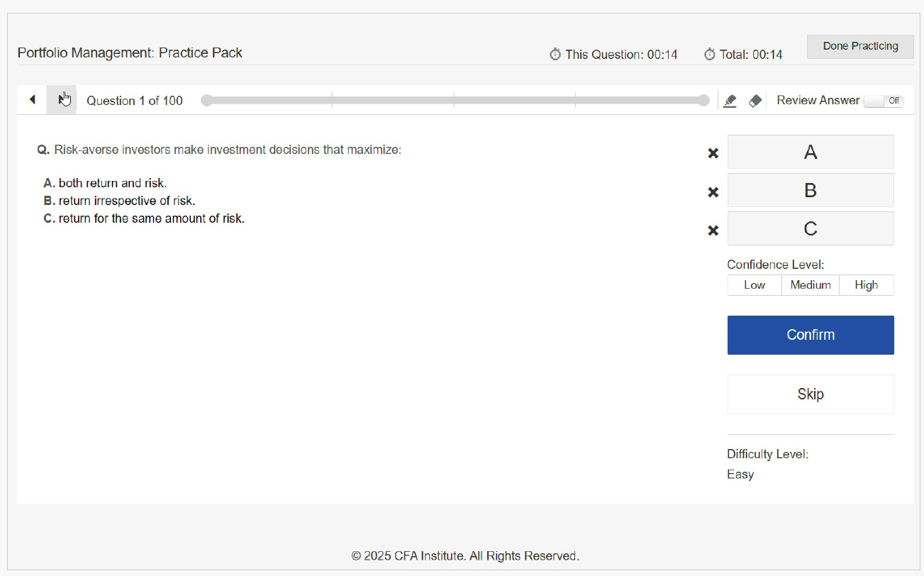Turn on the Review Answer switch
The height and width of the screenshot is (576, 924).
tap(883, 101)
